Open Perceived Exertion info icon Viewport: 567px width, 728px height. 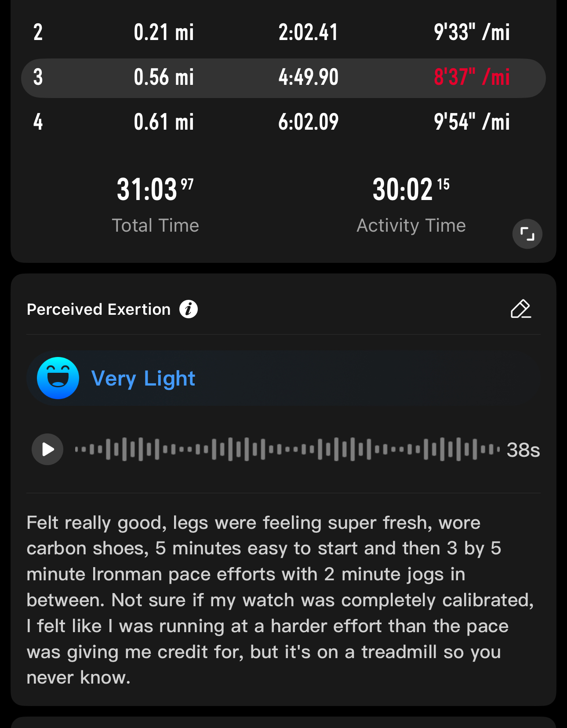(x=189, y=309)
